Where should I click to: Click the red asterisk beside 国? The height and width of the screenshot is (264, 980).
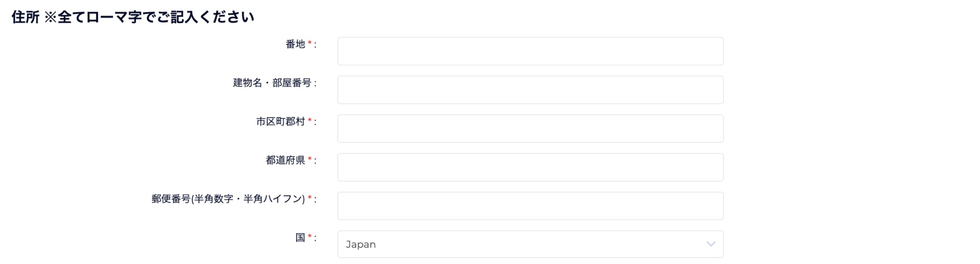(310, 237)
